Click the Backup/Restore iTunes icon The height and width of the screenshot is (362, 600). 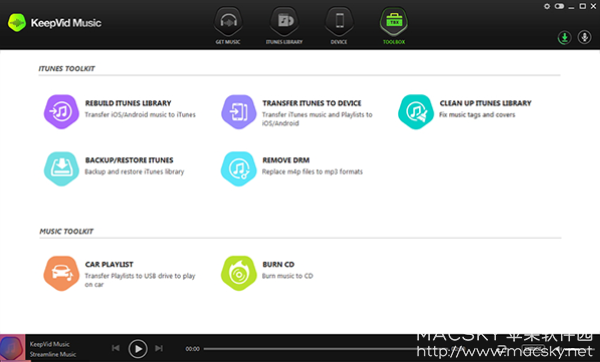coord(61,169)
